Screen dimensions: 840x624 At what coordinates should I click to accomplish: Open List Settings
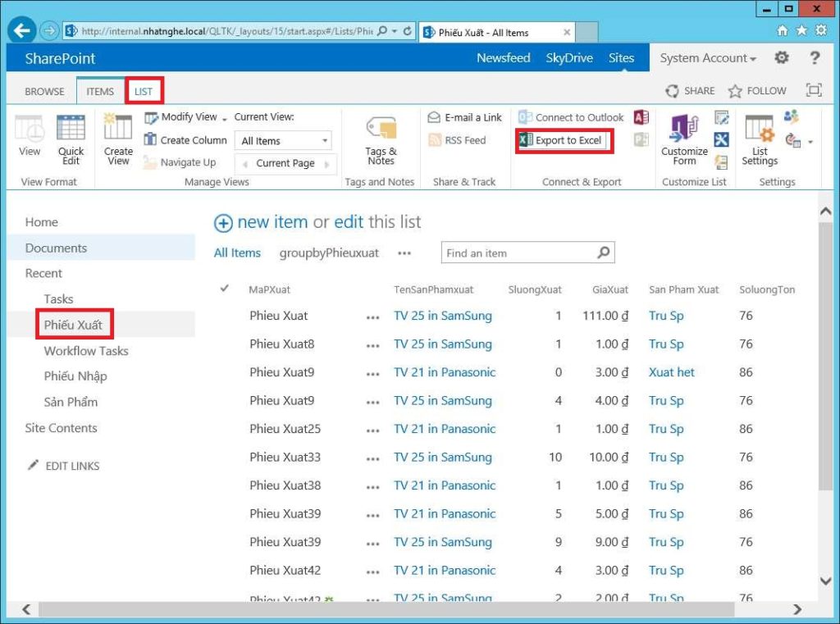tap(759, 139)
